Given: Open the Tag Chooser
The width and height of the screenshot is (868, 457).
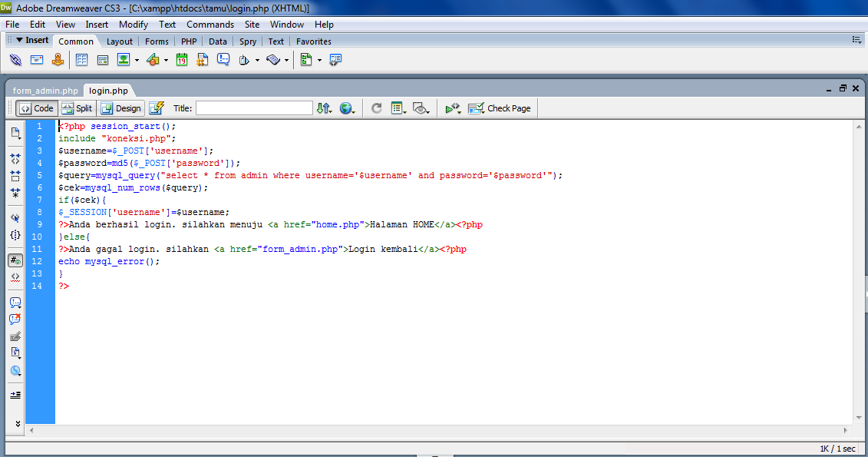Looking at the screenshot, I should click(x=335, y=59).
